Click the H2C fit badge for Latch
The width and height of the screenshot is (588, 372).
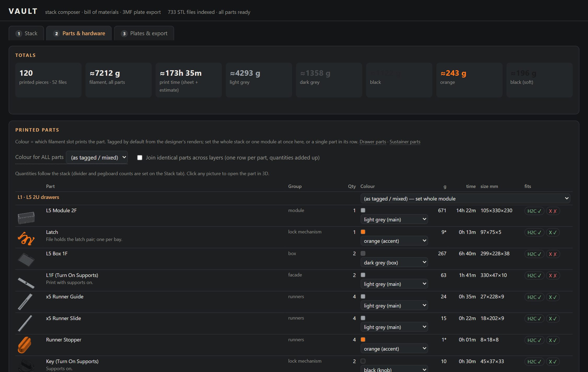coord(534,232)
